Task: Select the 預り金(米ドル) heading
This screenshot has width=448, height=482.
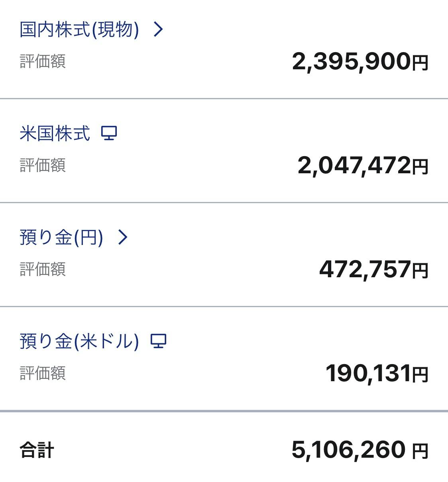Action: (x=79, y=341)
